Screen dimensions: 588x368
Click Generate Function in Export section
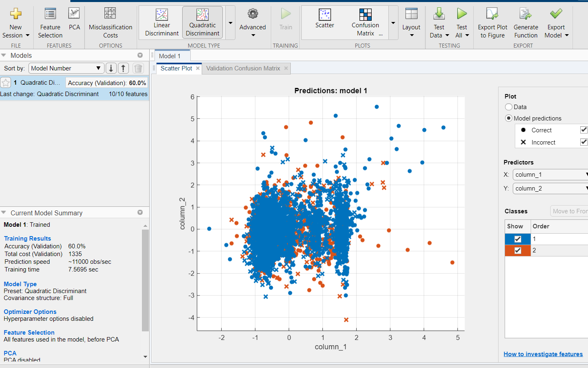pos(525,22)
